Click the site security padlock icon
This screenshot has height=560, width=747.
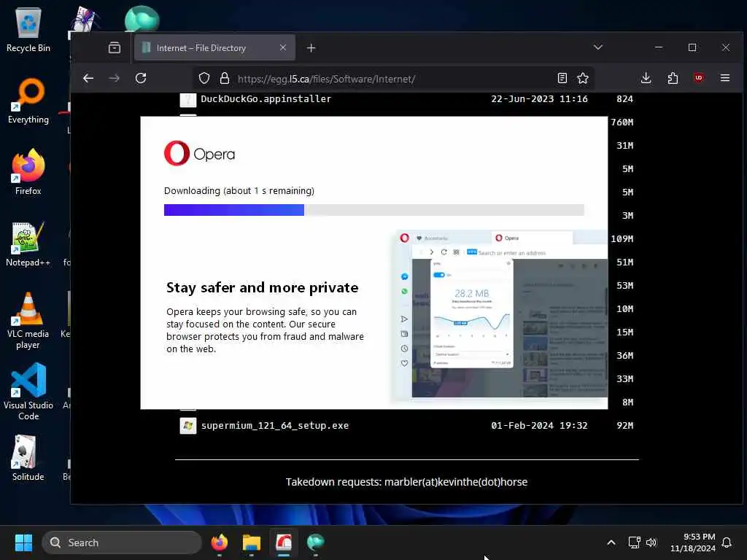tap(225, 79)
